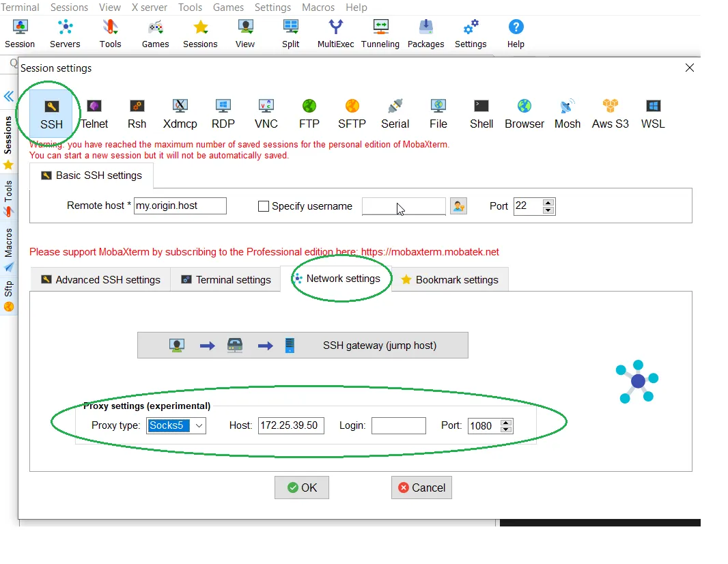The image size is (728, 564).
Task: Select the Shell session type
Action: click(x=481, y=114)
